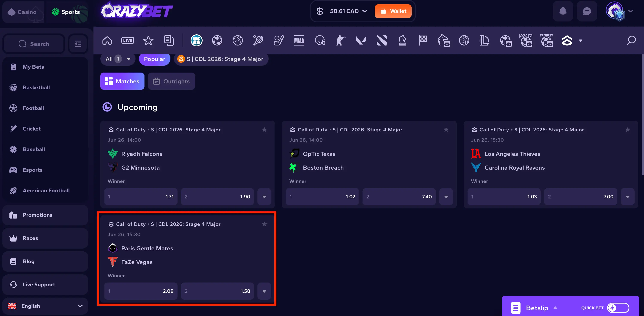Click the CrazyBet logo
Image resolution: width=644 pixels, height=316 pixels.
(x=137, y=11)
